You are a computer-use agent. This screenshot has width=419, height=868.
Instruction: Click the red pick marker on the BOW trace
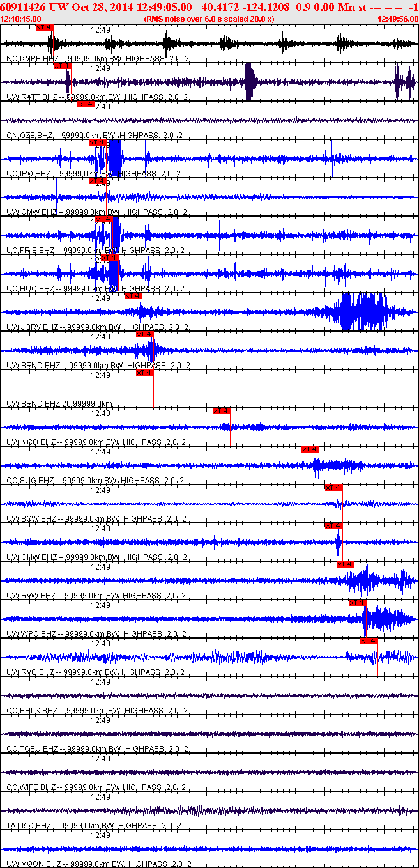click(333, 488)
